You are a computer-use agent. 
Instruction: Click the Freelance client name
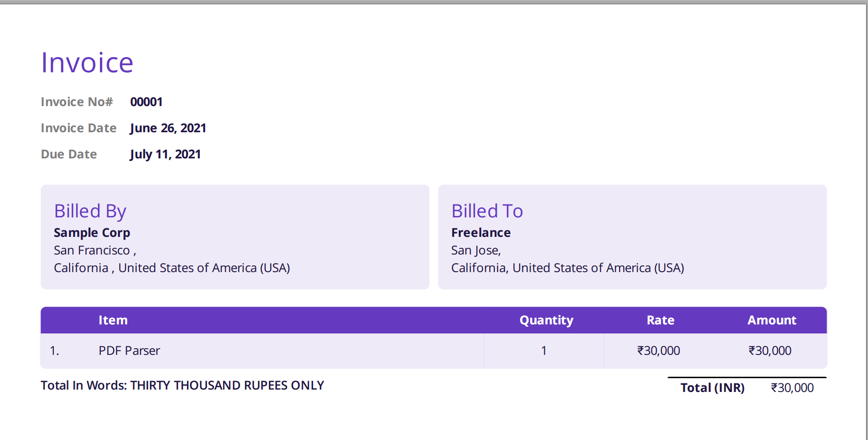tap(481, 233)
